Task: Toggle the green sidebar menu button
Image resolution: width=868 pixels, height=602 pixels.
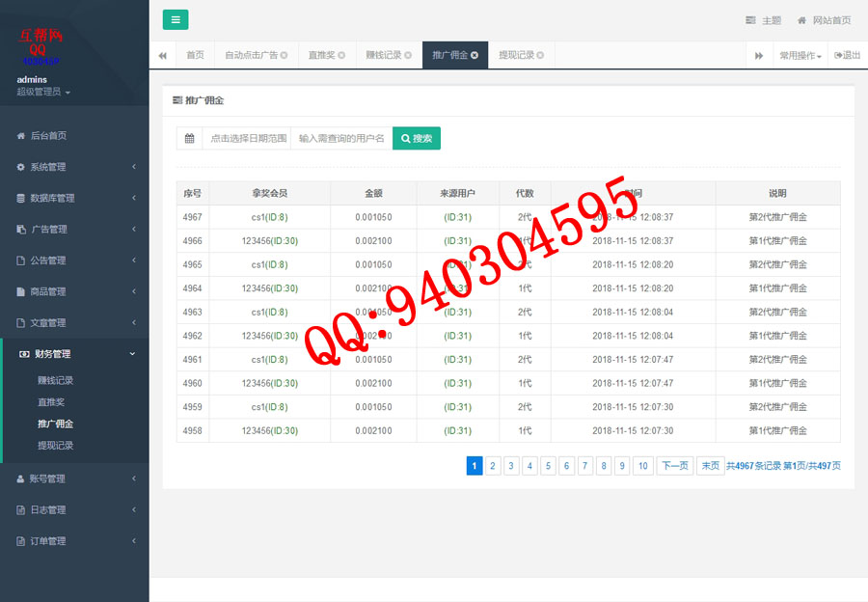Action: pos(176,20)
